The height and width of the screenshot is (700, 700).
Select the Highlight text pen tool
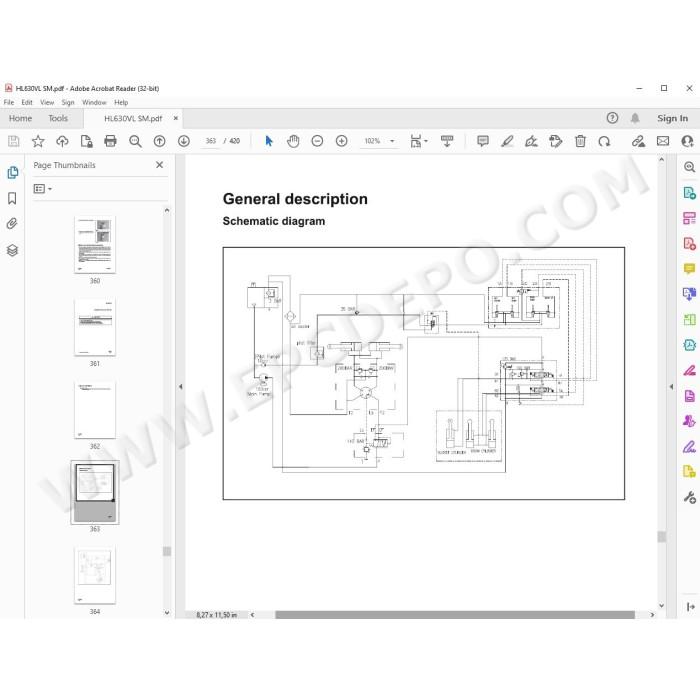pos(507,142)
